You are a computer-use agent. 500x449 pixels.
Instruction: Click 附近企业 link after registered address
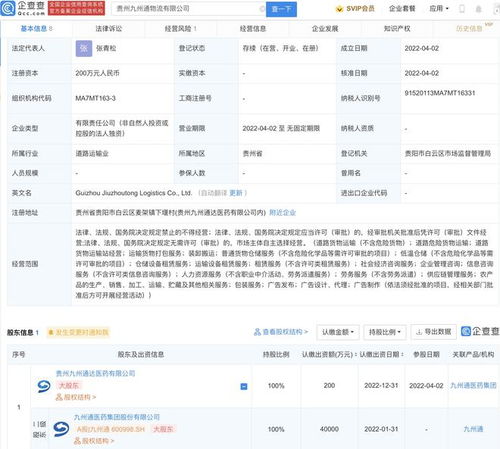[282, 213]
